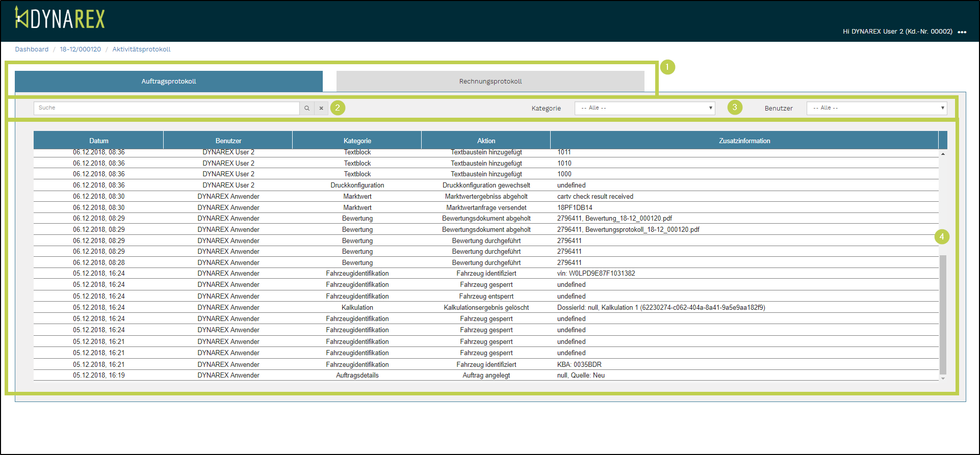
Task: Clear the search with the x icon
Action: click(321, 108)
